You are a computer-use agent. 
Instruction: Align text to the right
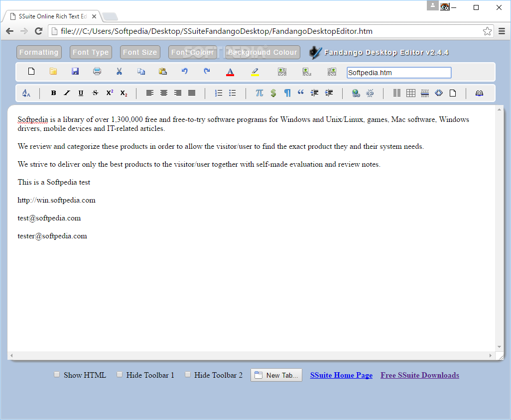pos(178,93)
